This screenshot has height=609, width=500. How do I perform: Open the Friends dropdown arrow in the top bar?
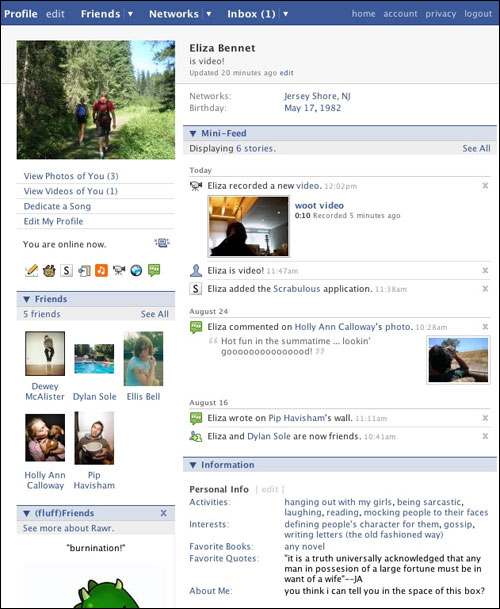(131, 14)
